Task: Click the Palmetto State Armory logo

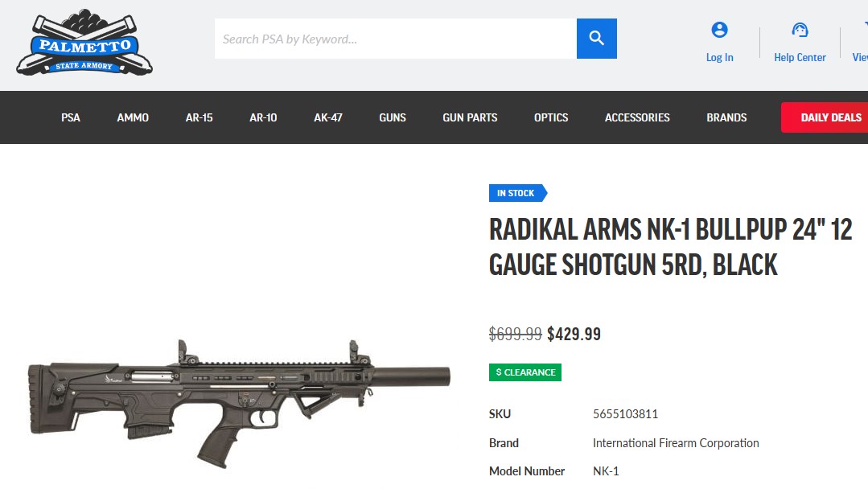Action: (84, 43)
